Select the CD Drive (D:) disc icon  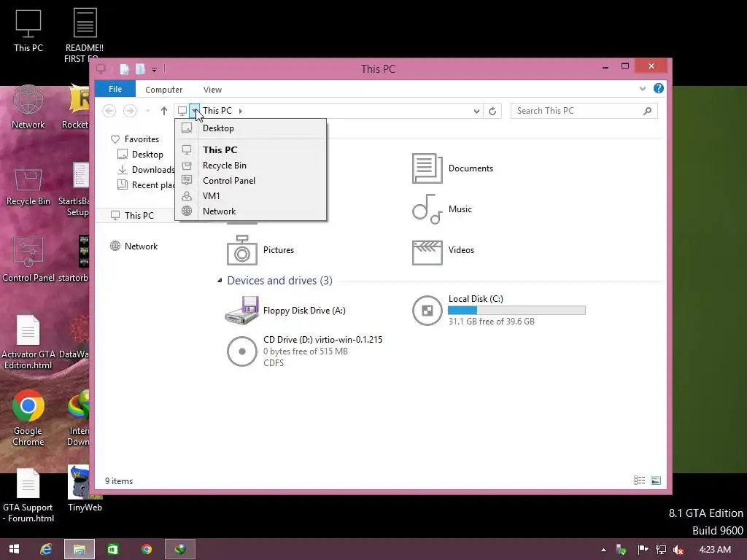click(242, 351)
